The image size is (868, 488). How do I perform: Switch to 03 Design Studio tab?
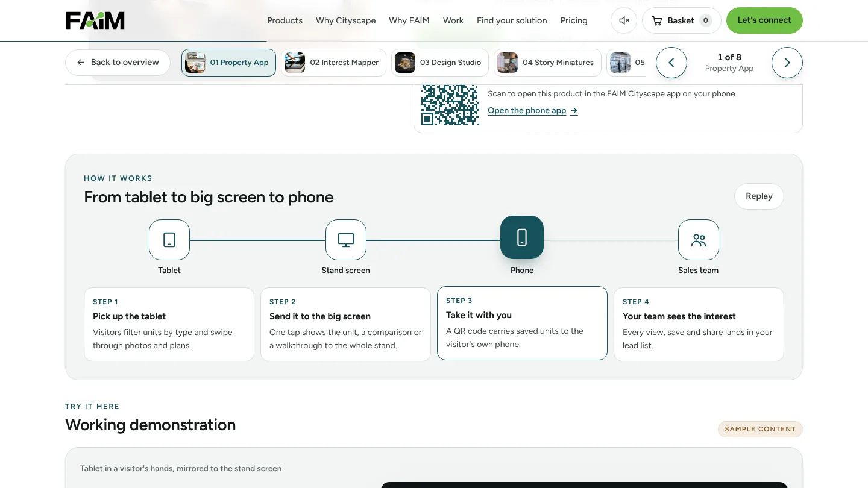click(x=440, y=63)
